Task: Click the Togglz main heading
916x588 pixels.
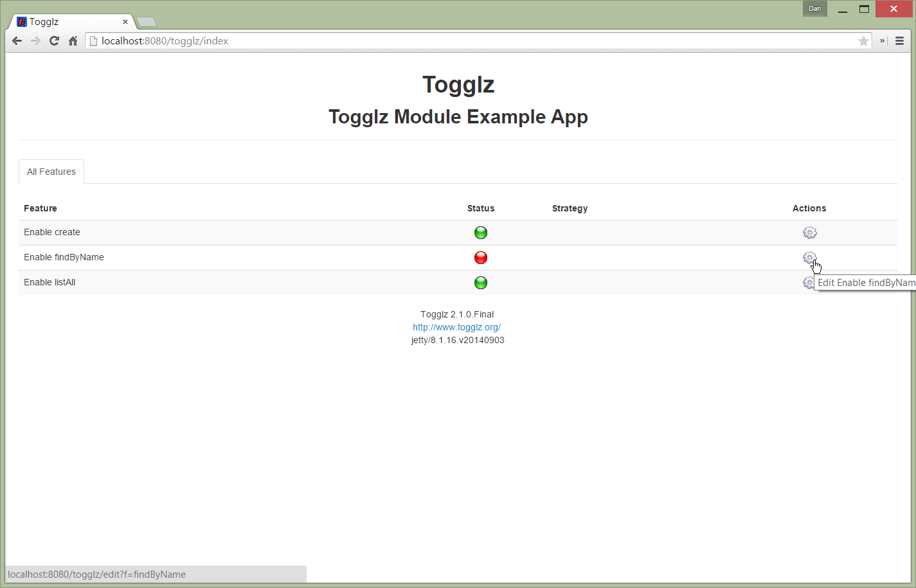Action: (458, 84)
